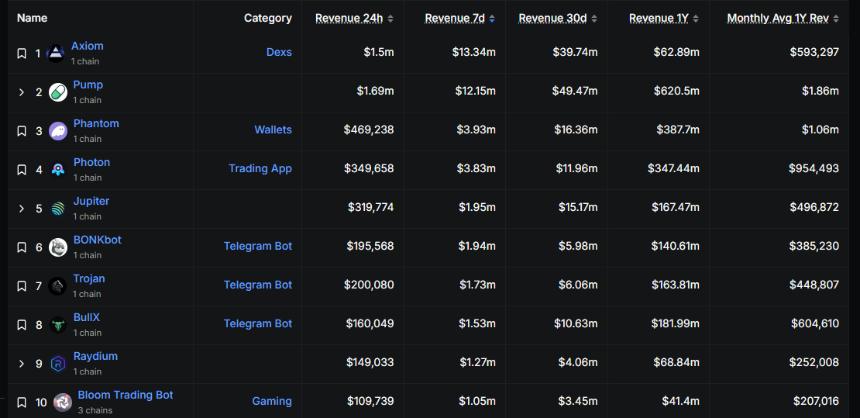Select Photon's $954,493 monthly average cell
This screenshot has width=860, height=418.
tap(814, 168)
